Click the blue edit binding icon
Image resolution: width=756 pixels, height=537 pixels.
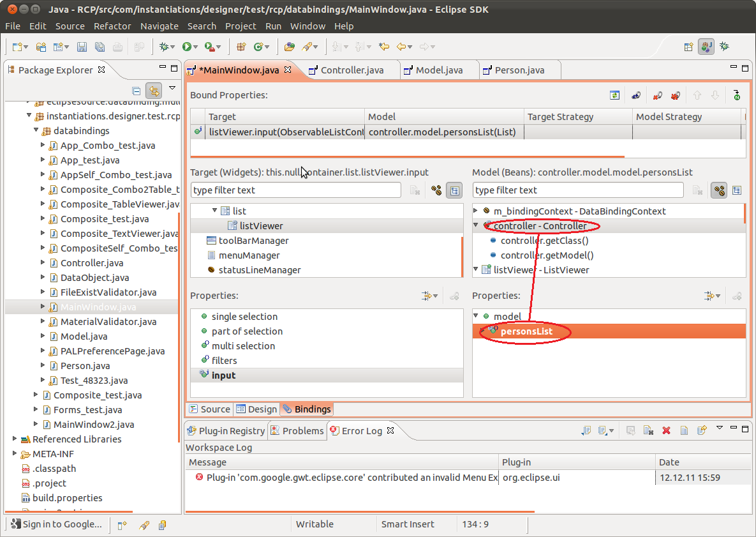click(x=636, y=96)
